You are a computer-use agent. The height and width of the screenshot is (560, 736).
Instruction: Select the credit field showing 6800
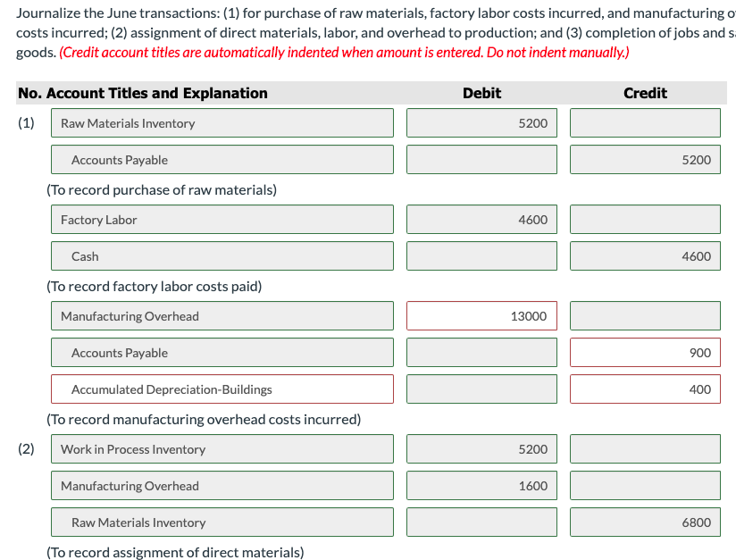645,522
